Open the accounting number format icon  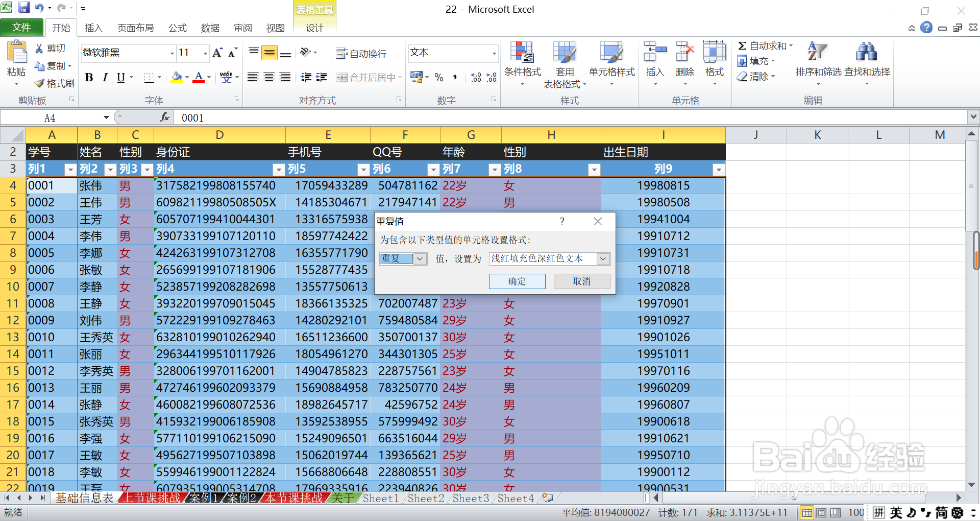(x=416, y=77)
